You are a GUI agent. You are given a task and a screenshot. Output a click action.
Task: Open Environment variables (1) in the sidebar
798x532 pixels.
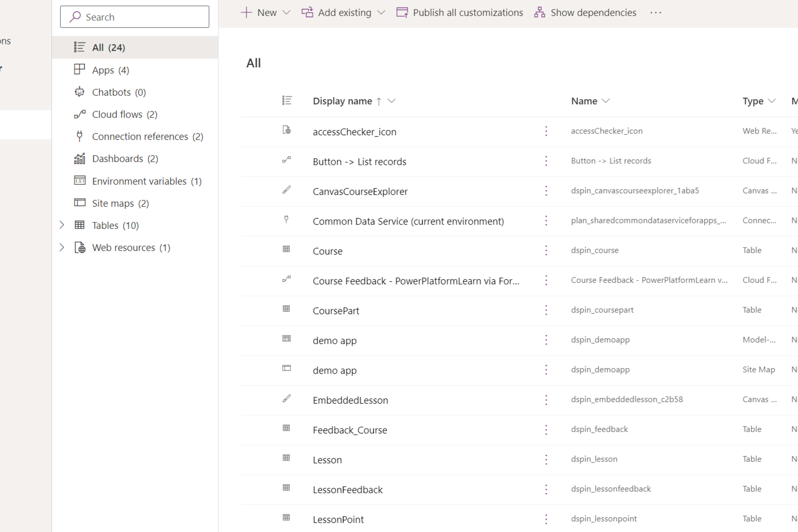tap(135, 181)
